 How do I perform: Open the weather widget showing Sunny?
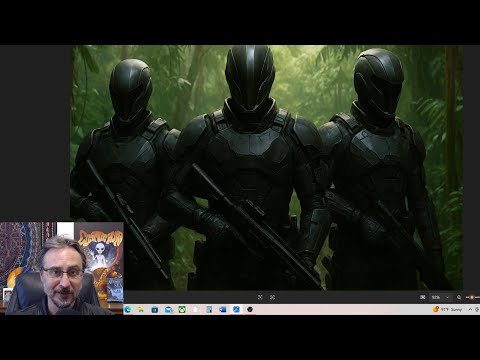coord(447,310)
